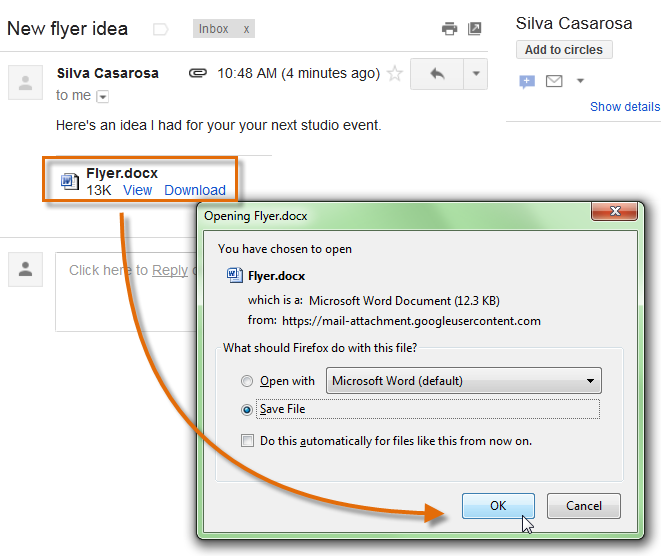Click the Reply link in reply box
The height and width of the screenshot is (556, 661).
click(x=170, y=270)
